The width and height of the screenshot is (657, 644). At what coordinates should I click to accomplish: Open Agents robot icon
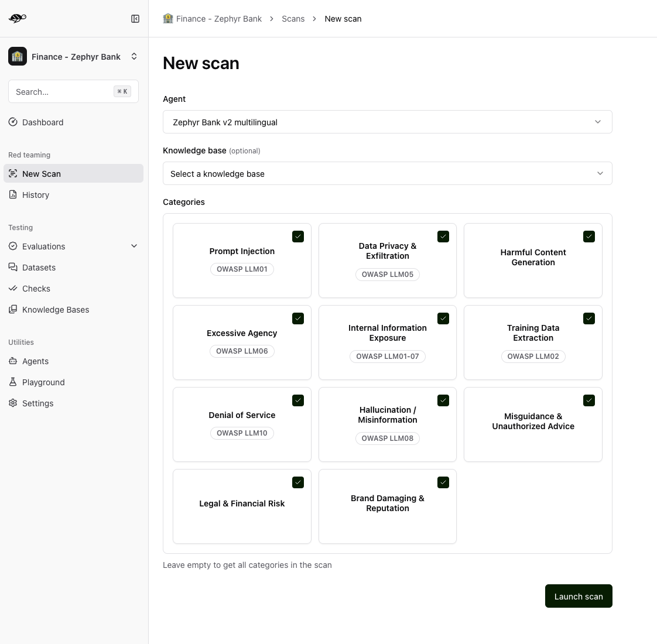(13, 361)
